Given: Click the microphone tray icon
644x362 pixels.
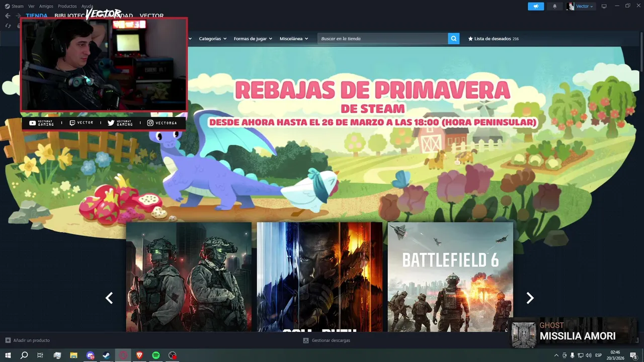Looking at the screenshot, I should [573, 355].
